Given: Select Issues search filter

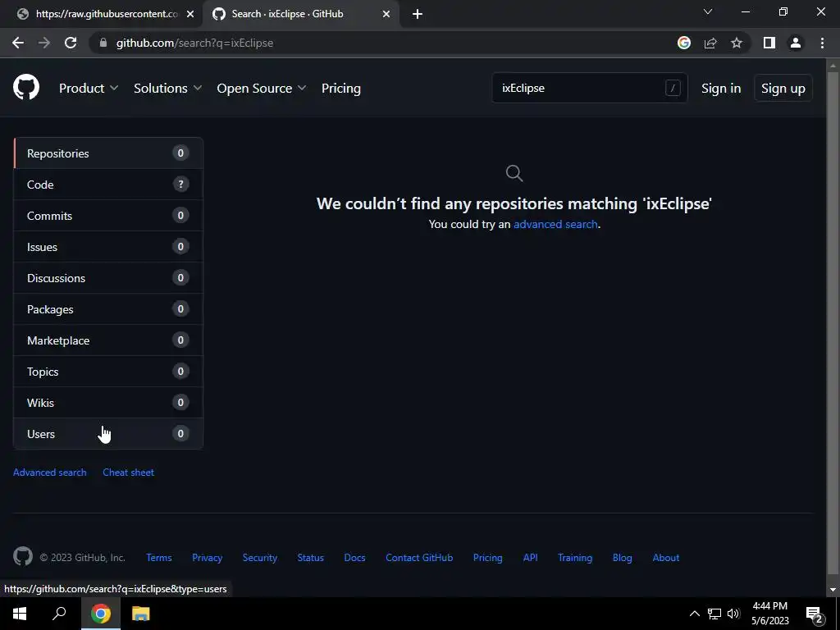Looking at the screenshot, I should (x=108, y=246).
